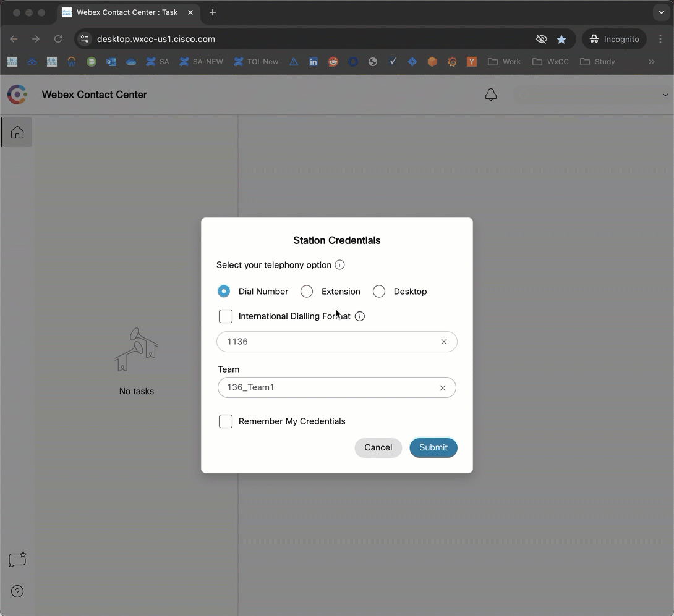Click info icon beside International Dialling Format
This screenshot has height=616, width=674.
pyautogui.click(x=360, y=316)
